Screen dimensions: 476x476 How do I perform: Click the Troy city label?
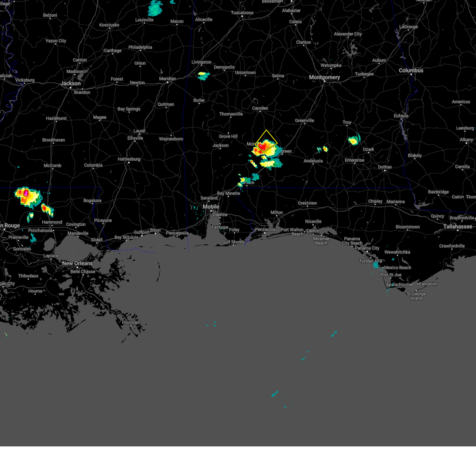347,123
